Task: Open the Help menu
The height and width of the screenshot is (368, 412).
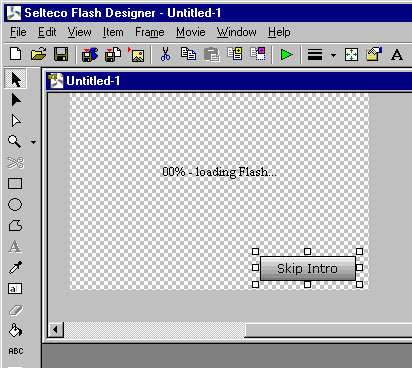Action: [279, 32]
